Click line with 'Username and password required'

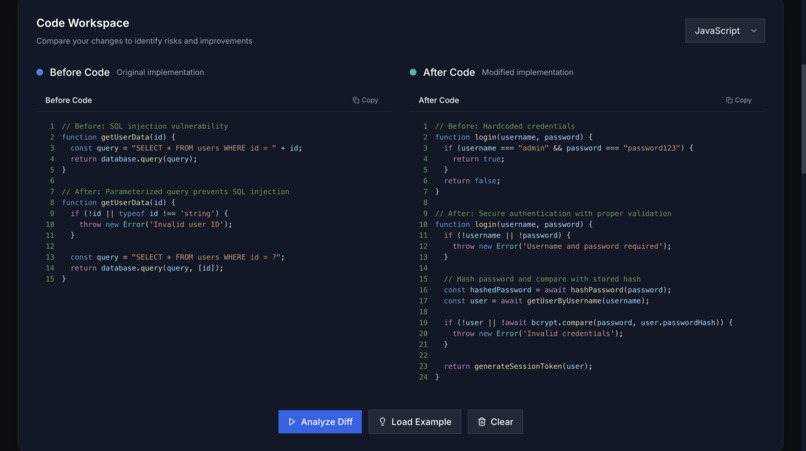click(562, 246)
